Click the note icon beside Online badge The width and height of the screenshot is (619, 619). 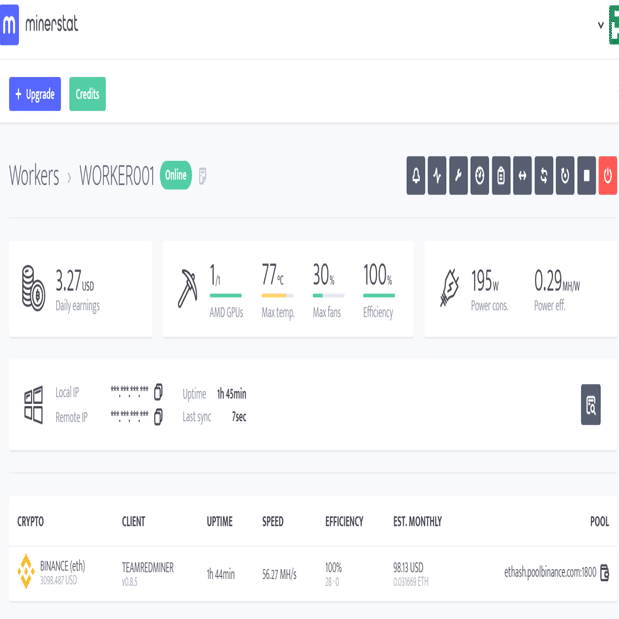pyautogui.click(x=202, y=176)
